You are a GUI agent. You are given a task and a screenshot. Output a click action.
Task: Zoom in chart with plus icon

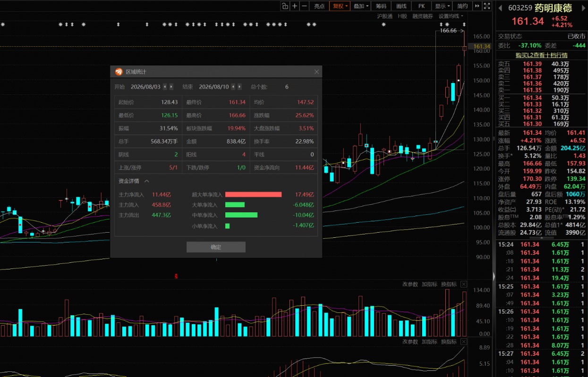[x=295, y=6]
